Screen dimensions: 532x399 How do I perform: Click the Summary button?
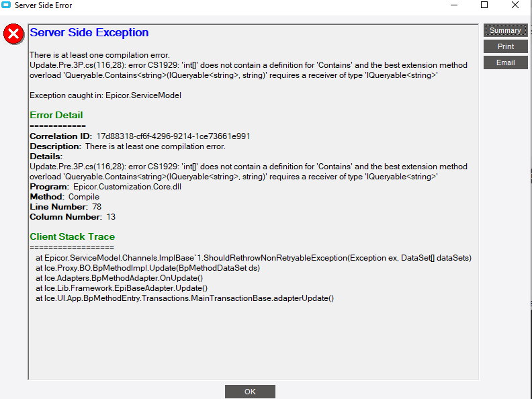click(505, 30)
